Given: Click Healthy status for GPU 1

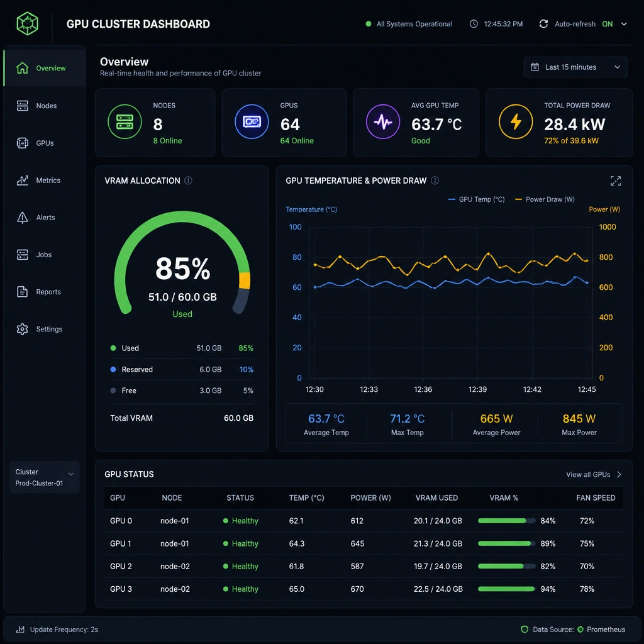Looking at the screenshot, I should click(x=241, y=543).
